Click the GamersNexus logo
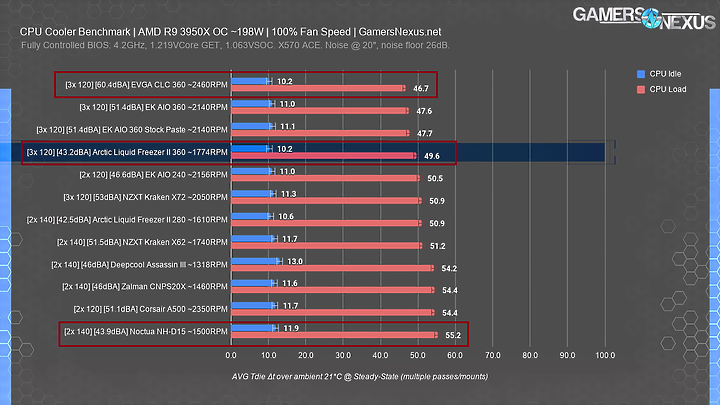720x405 pixels. (644, 18)
